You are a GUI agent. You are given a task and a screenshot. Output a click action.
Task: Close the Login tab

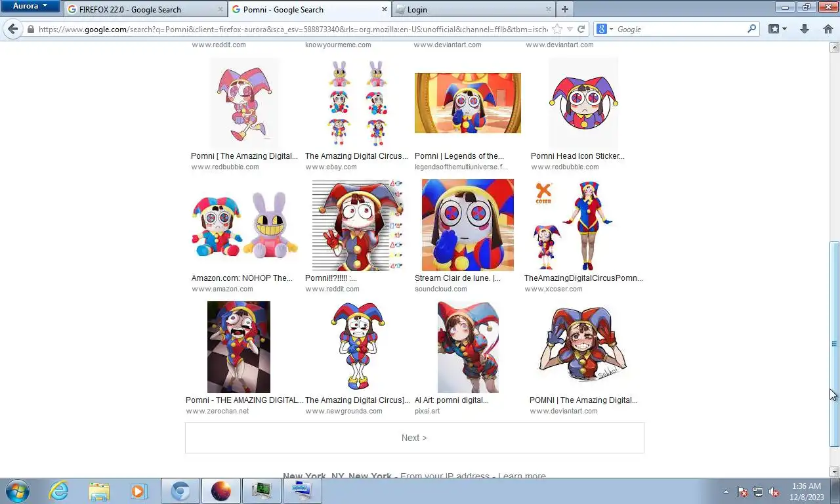pos(549,9)
